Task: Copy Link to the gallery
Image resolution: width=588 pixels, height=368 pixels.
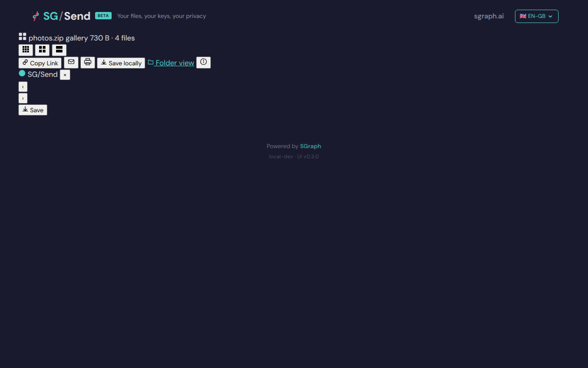Action: (40, 63)
